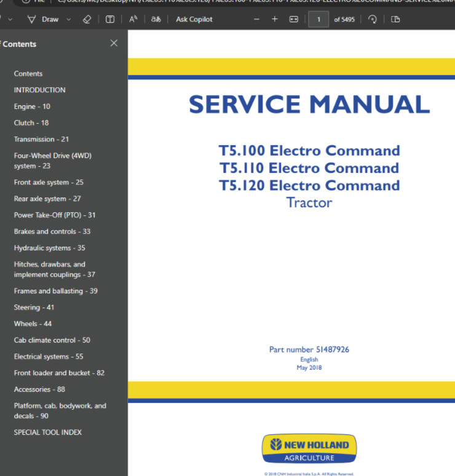Click the page number input field
Image resolution: width=455 pixels, height=476 pixels.
[x=318, y=20]
